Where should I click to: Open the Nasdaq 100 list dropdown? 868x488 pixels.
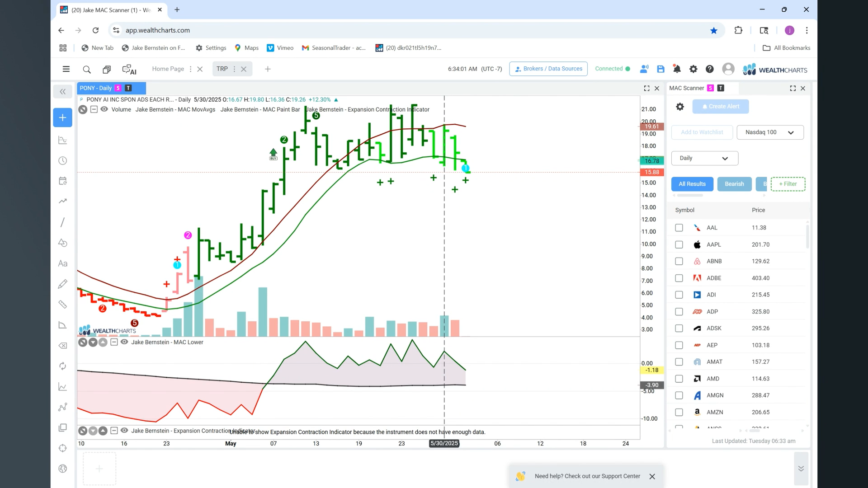pyautogui.click(x=770, y=132)
